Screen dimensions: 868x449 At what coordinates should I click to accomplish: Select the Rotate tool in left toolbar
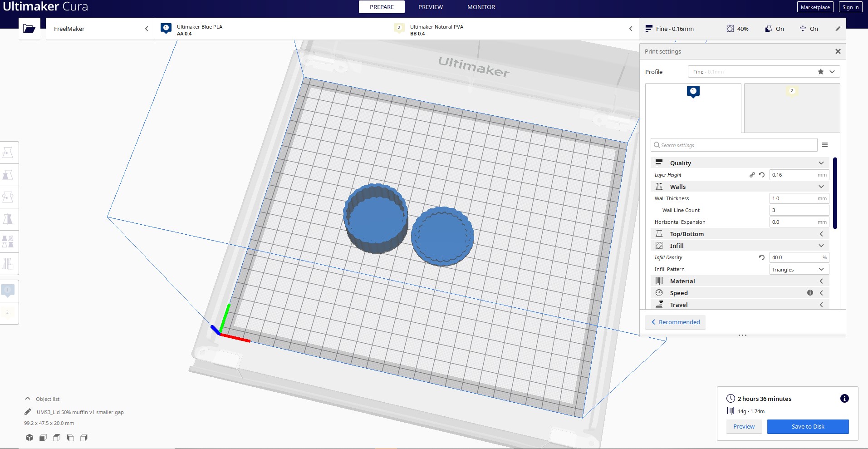click(x=8, y=197)
